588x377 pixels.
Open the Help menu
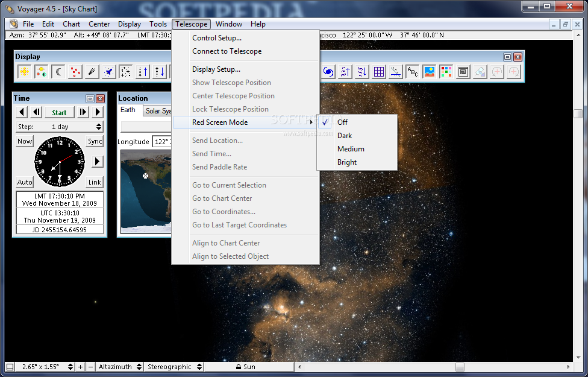click(258, 24)
